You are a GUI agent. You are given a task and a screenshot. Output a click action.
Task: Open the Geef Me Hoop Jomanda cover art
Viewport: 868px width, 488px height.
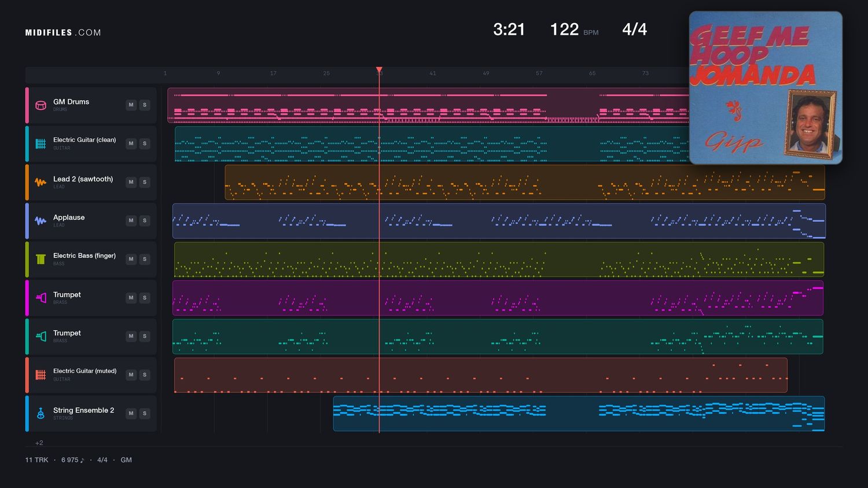[766, 88]
